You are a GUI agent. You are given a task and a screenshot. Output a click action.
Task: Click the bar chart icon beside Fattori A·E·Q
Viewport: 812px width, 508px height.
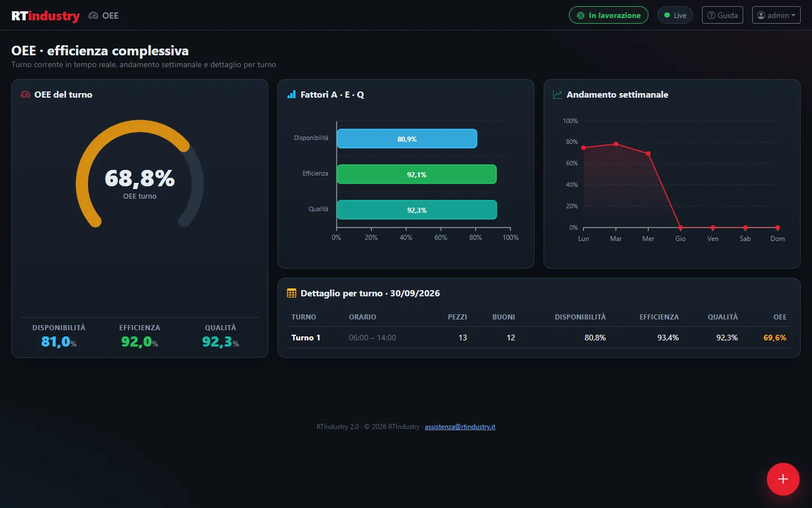pos(292,95)
